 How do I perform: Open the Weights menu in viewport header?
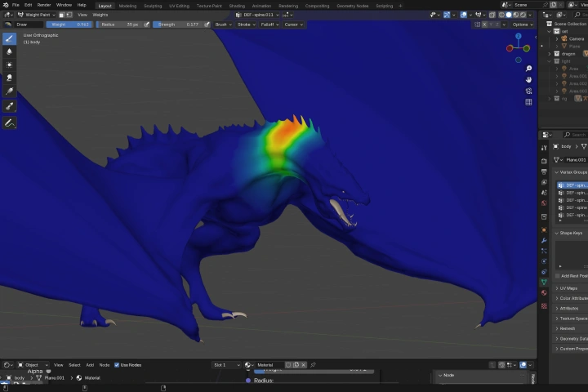click(100, 15)
